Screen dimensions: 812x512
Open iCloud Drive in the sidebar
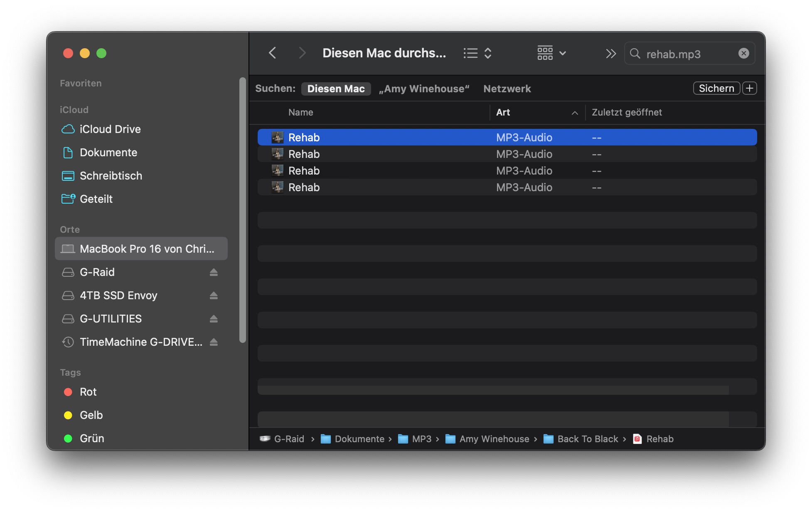point(110,129)
